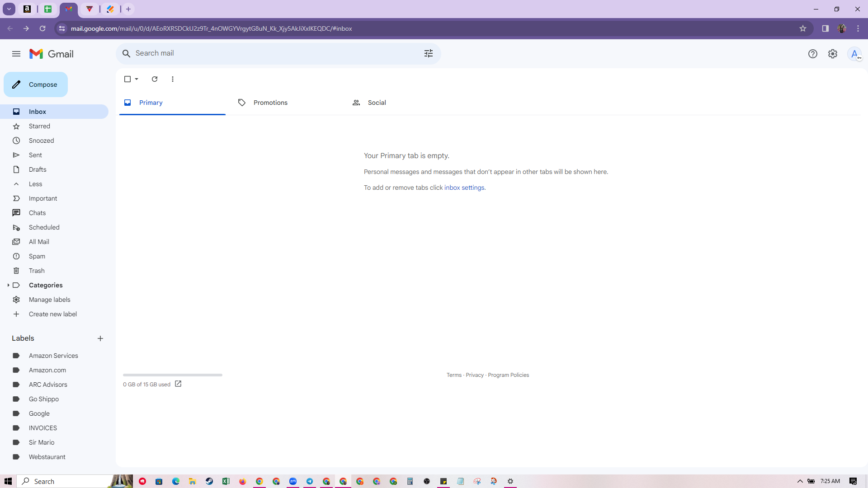The image size is (868, 488).
Task: Toggle the browser side panel icon
Action: point(826,28)
